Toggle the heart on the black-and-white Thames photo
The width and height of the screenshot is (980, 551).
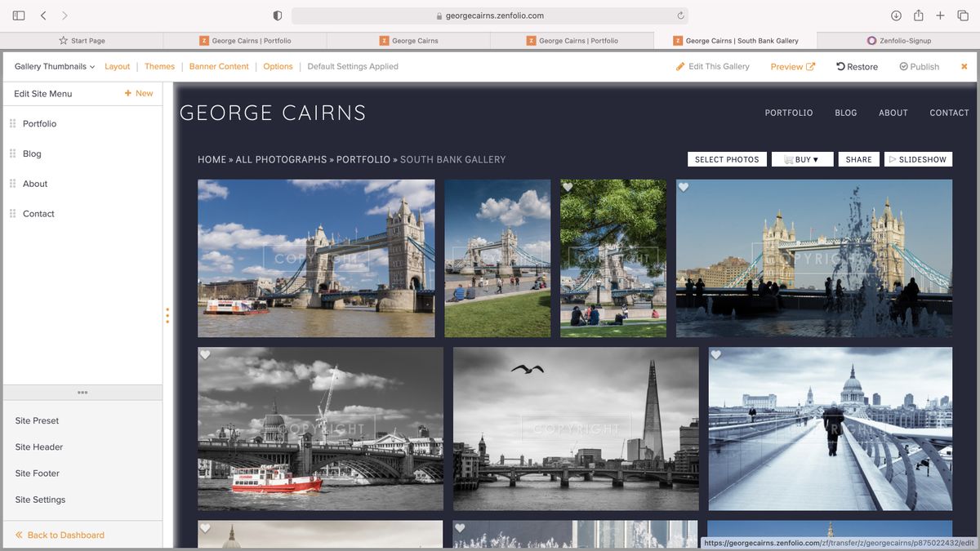(x=205, y=355)
